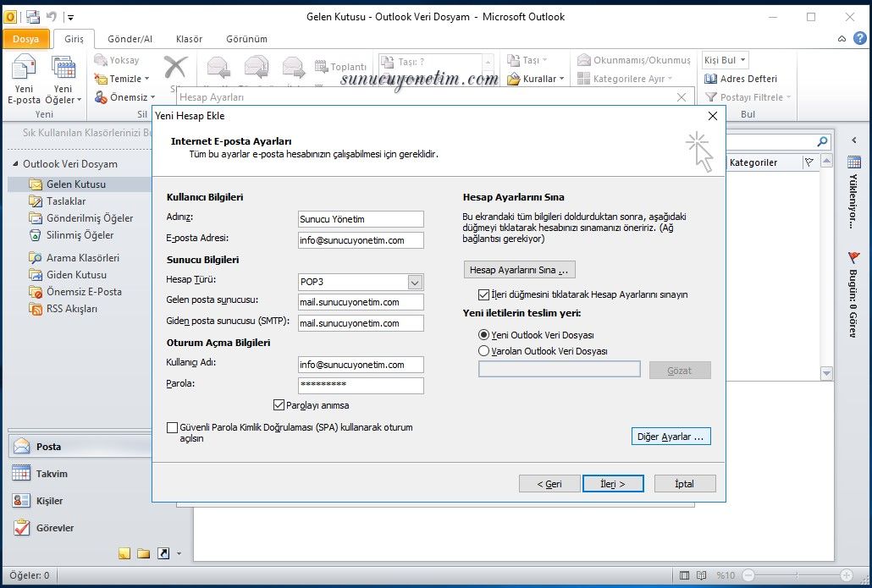The height and width of the screenshot is (588, 872).
Task: Click the search magnifier icon in mail list
Action: pos(822,142)
